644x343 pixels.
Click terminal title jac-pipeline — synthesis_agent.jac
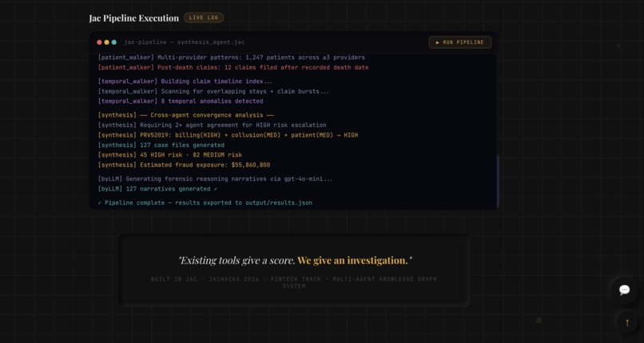click(x=185, y=42)
